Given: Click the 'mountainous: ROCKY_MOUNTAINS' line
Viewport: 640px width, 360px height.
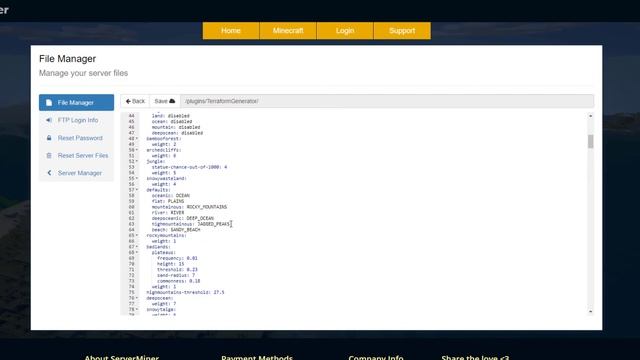Looking at the screenshot, I should [189, 207].
